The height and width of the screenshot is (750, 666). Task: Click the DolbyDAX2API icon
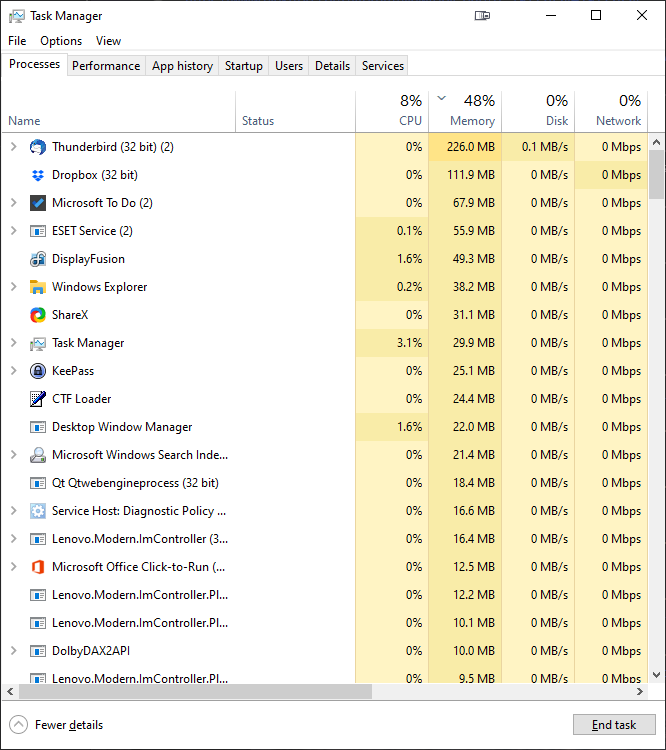pos(38,651)
